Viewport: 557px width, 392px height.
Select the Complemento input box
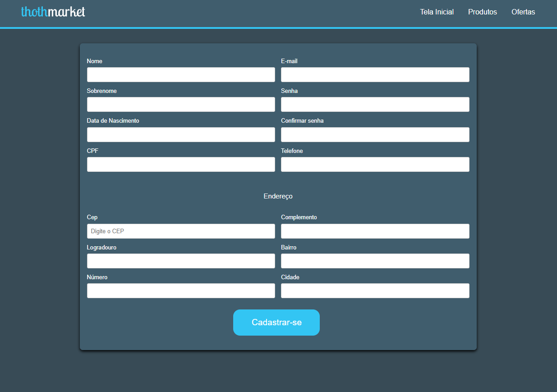coord(375,231)
